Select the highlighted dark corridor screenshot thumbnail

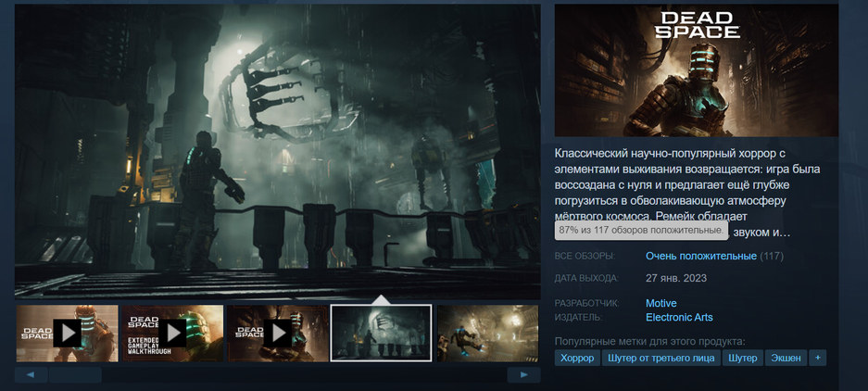pos(381,334)
